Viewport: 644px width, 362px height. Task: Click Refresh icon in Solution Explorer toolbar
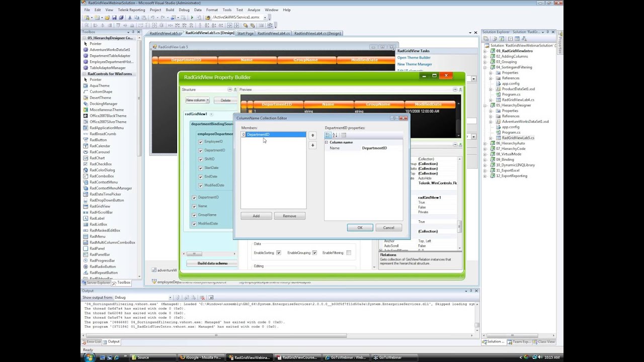502,38
